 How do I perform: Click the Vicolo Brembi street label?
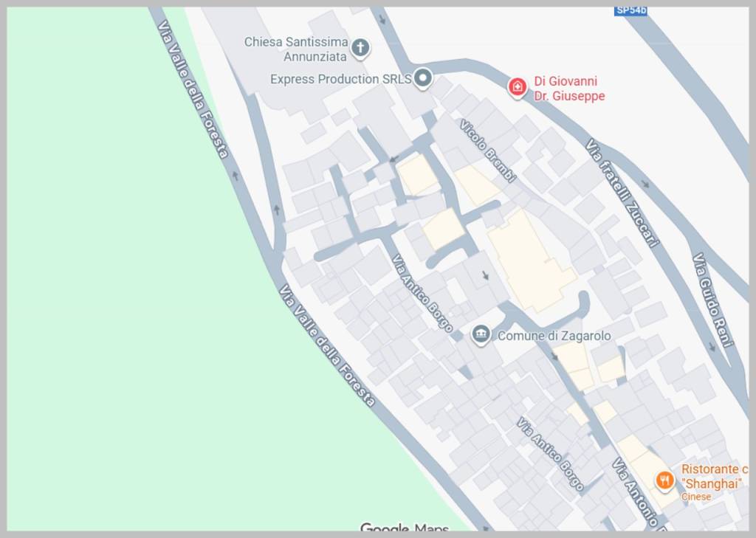point(487,151)
